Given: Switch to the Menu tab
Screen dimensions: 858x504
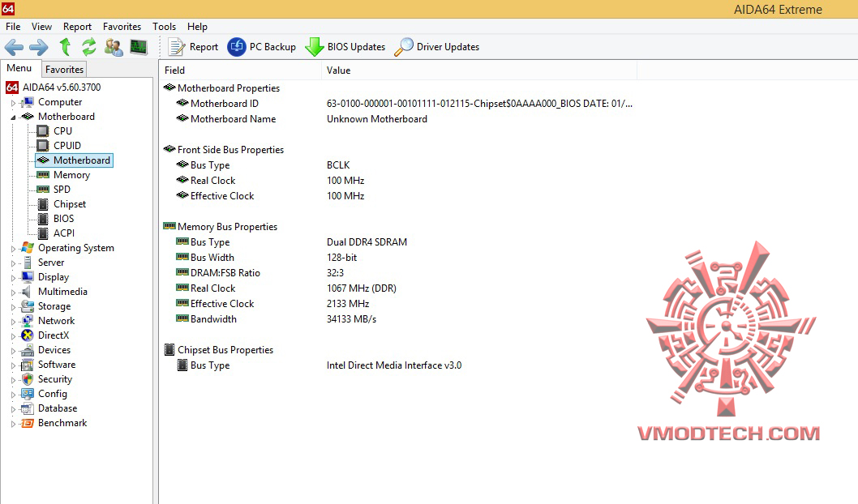Looking at the screenshot, I should (x=19, y=68).
